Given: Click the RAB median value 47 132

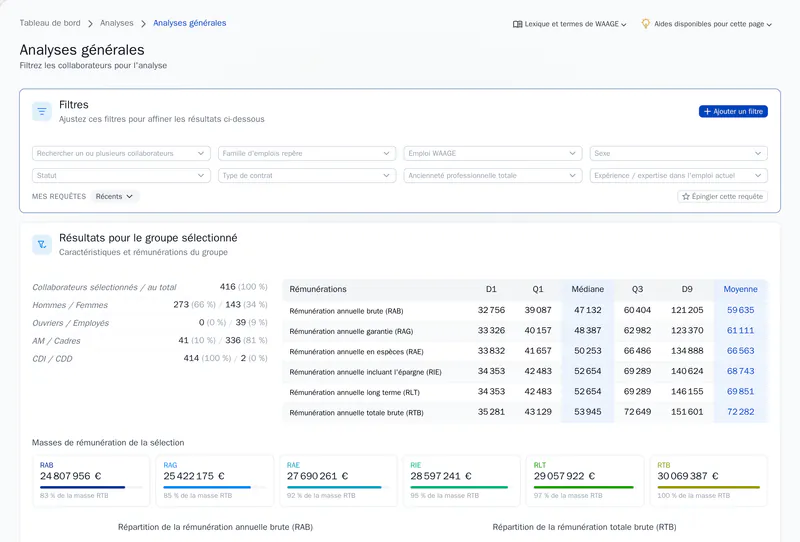Looking at the screenshot, I should click(x=588, y=310).
